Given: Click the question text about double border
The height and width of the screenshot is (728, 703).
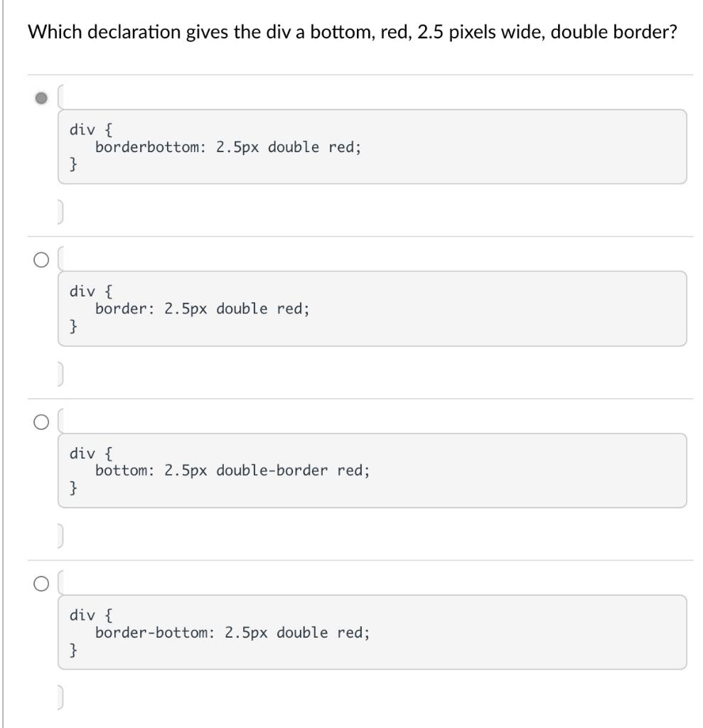Looking at the screenshot, I should 350,30.
